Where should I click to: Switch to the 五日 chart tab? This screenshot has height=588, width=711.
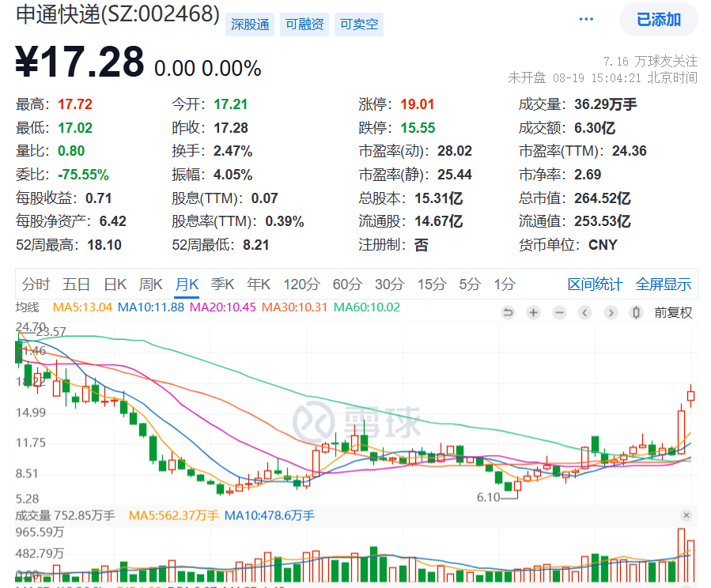point(76,285)
